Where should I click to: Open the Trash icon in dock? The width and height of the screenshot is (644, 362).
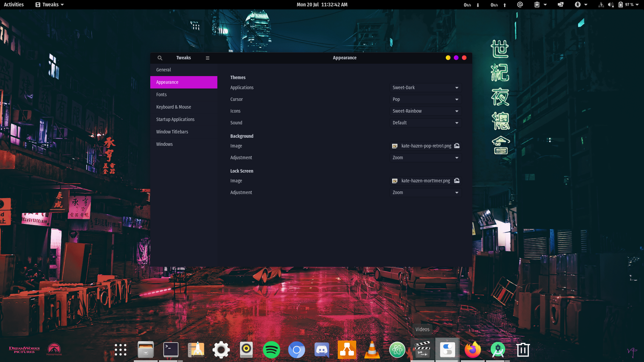[x=523, y=350]
